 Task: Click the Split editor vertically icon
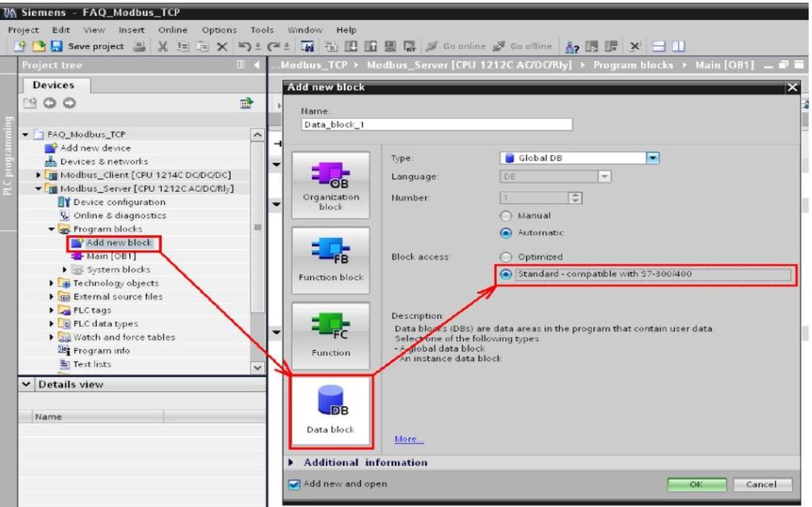point(679,47)
